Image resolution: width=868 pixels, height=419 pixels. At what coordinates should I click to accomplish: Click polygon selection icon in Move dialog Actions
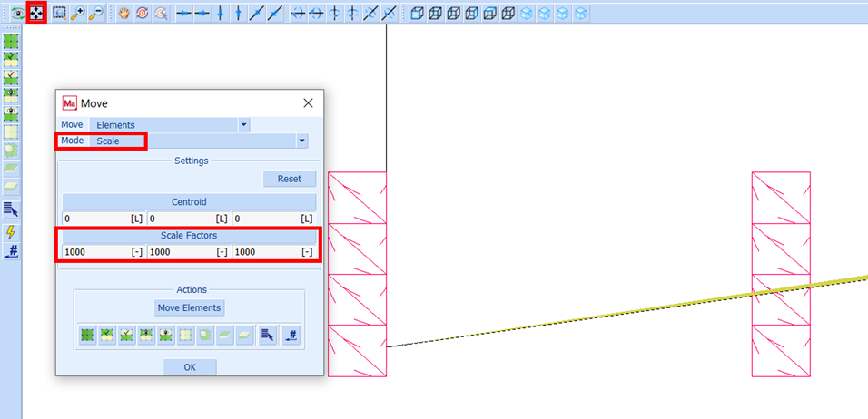[x=204, y=336]
